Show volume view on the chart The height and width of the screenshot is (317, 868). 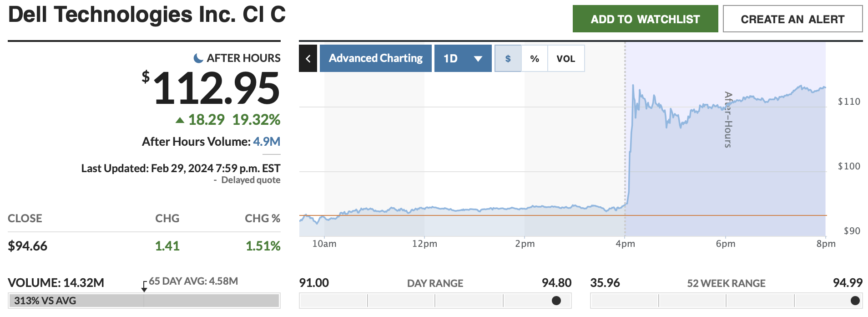565,58
